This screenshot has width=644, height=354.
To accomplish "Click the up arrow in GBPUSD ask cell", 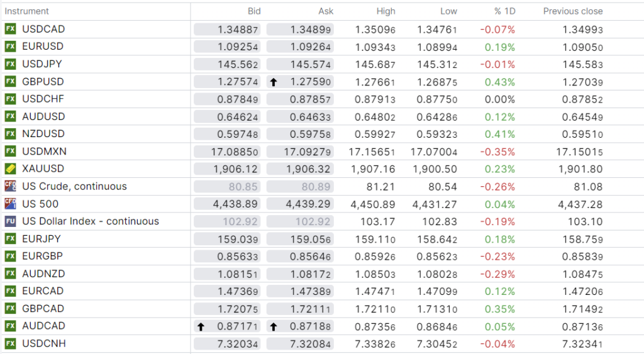I will coord(274,82).
